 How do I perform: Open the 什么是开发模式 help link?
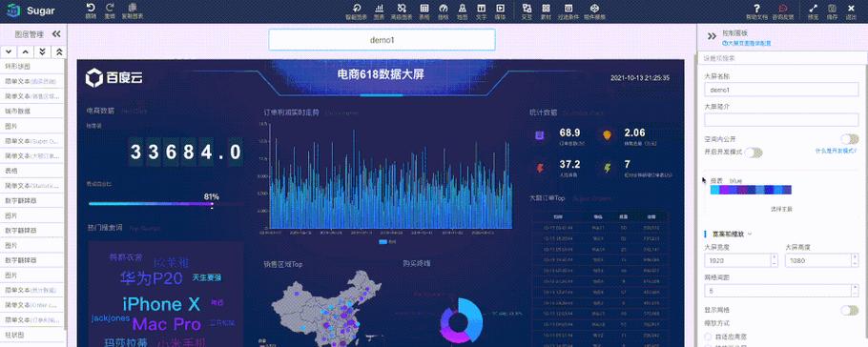pos(837,151)
